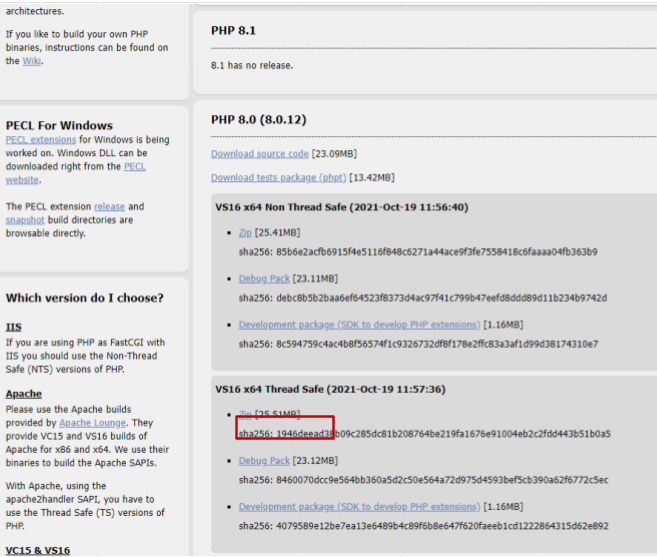Screen dimensions: 657x557
Task: Open the PECL extensions link
Action: pos(40,140)
